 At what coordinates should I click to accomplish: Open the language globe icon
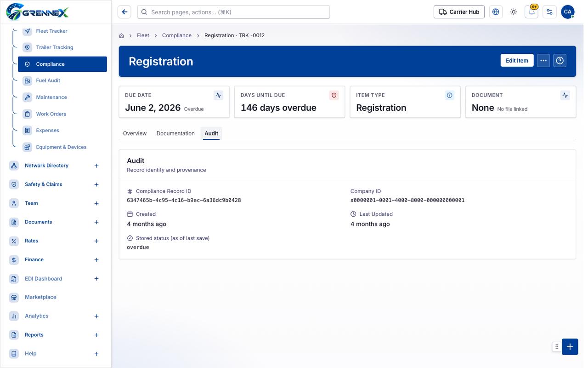(x=496, y=12)
